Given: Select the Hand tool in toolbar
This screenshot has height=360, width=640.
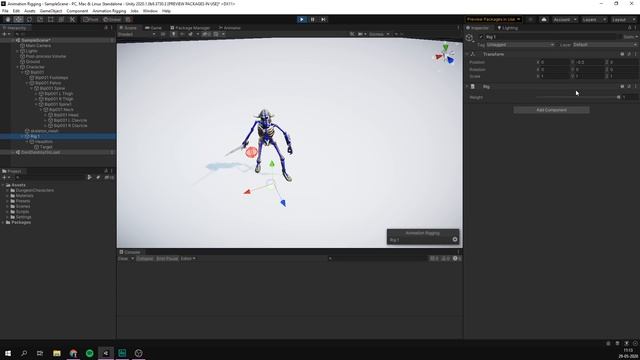Looking at the screenshot, I should [8, 20].
